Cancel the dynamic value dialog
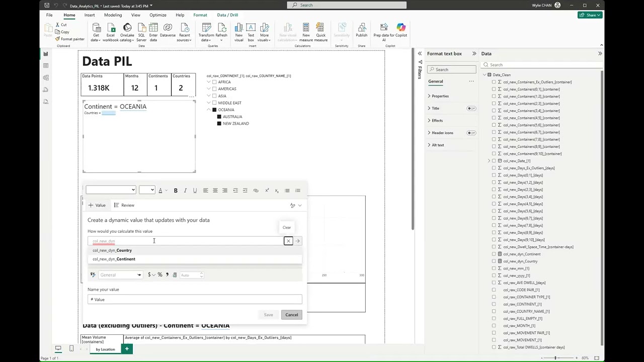 [x=292, y=315]
